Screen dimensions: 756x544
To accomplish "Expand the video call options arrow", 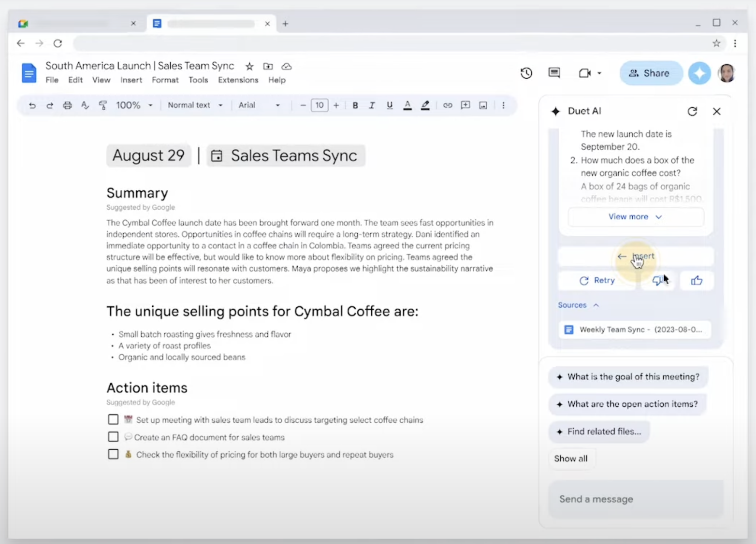I will 599,73.
